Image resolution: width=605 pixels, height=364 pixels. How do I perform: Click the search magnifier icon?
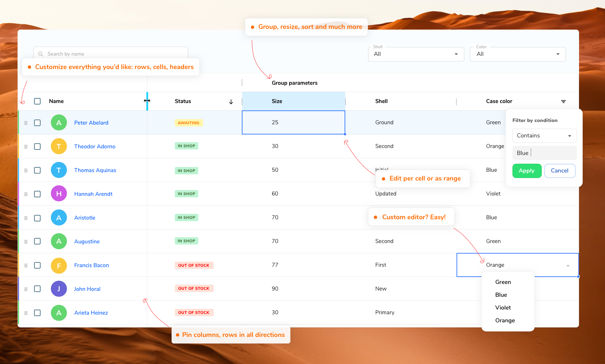(41, 54)
